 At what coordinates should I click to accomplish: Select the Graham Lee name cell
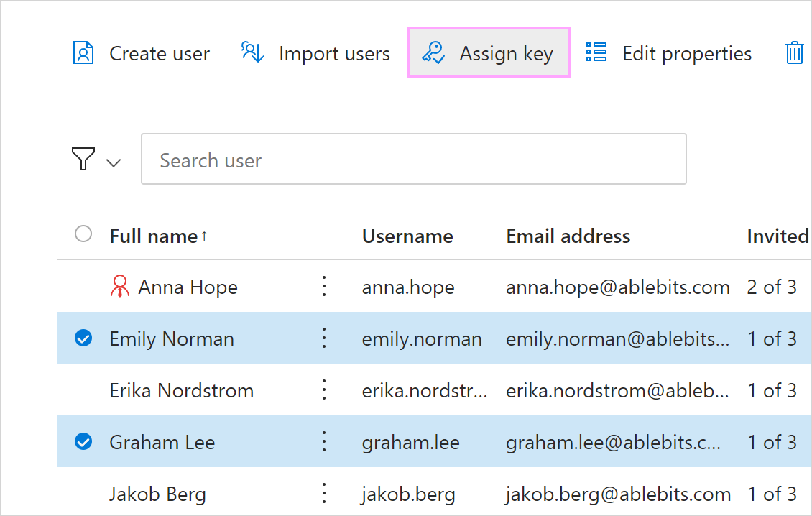(162, 443)
